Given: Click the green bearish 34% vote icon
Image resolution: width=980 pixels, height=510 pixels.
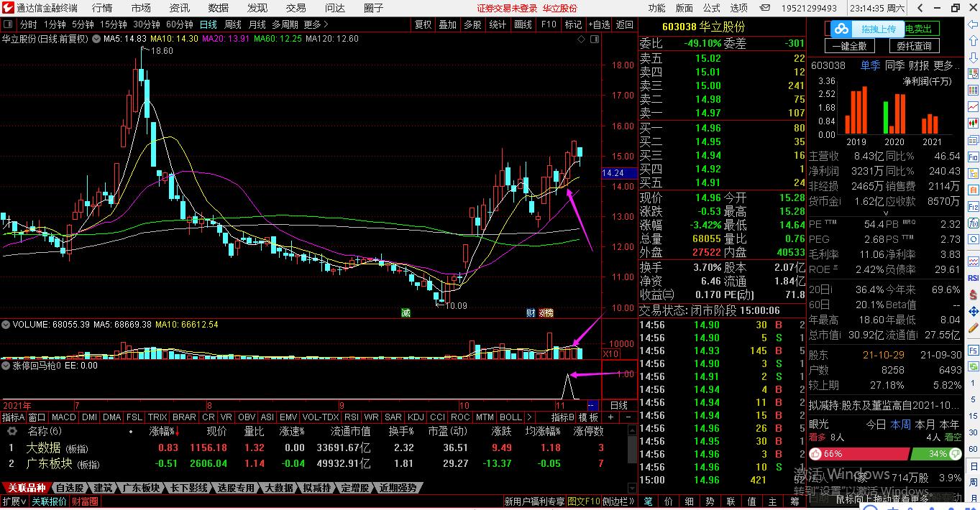Looking at the screenshot, I should click(x=955, y=454).
